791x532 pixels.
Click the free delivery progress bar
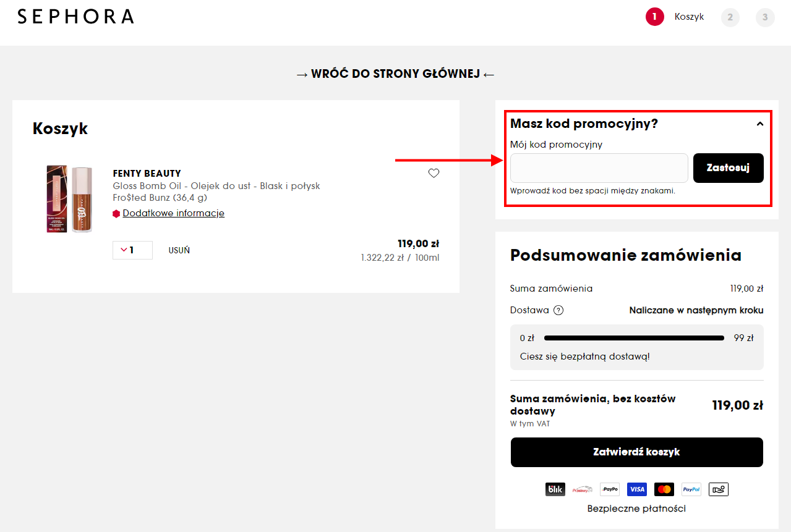point(634,338)
